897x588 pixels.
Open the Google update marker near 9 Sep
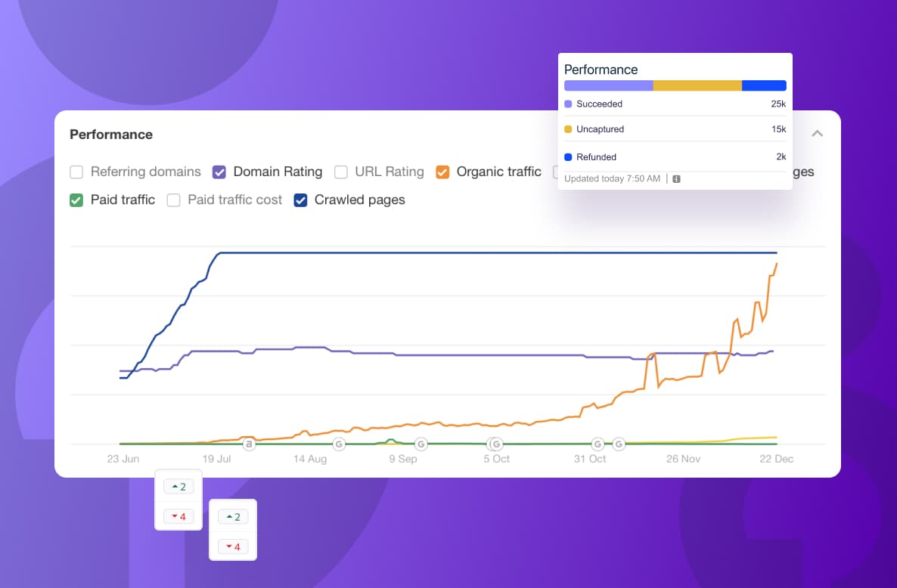421,444
